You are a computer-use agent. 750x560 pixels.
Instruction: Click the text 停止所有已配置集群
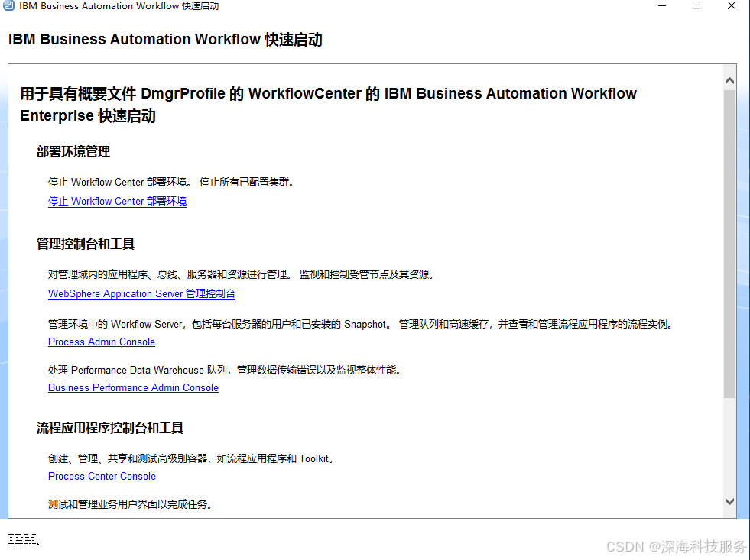pos(246,182)
